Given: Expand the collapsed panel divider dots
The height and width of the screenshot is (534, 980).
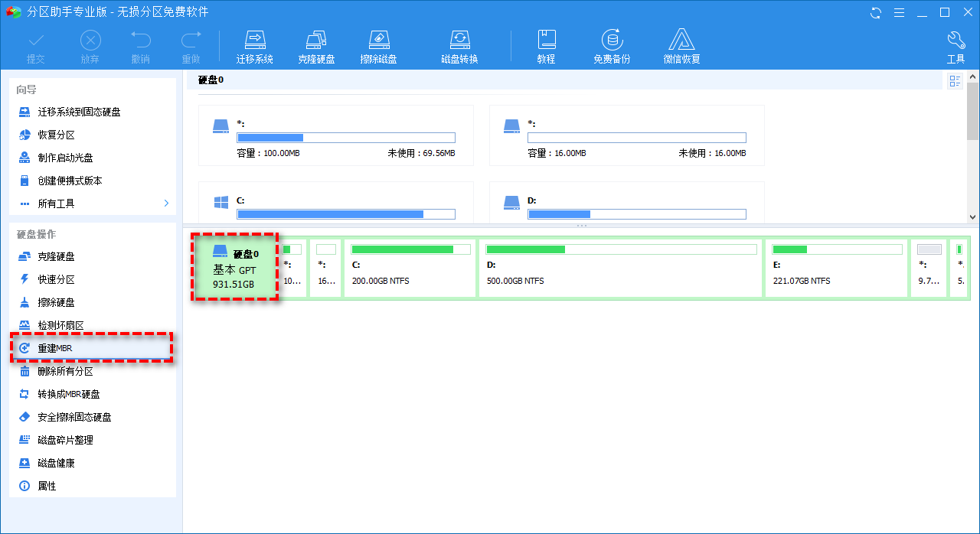Looking at the screenshot, I should [582, 224].
